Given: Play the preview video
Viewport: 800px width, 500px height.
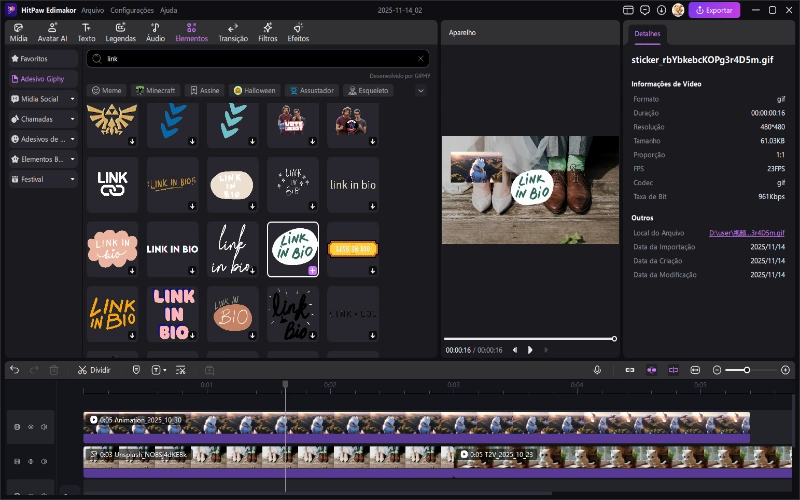Looking at the screenshot, I should click(x=530, y=350).
